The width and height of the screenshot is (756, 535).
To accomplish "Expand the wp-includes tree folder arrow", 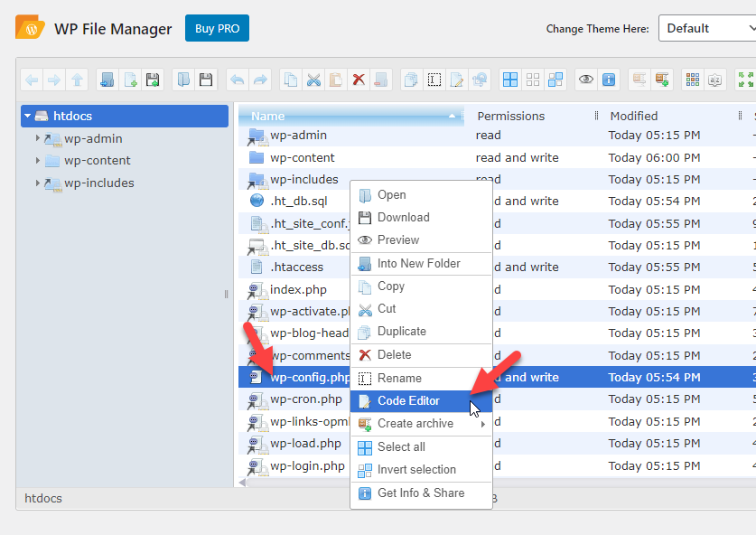I will click(38, 183).
